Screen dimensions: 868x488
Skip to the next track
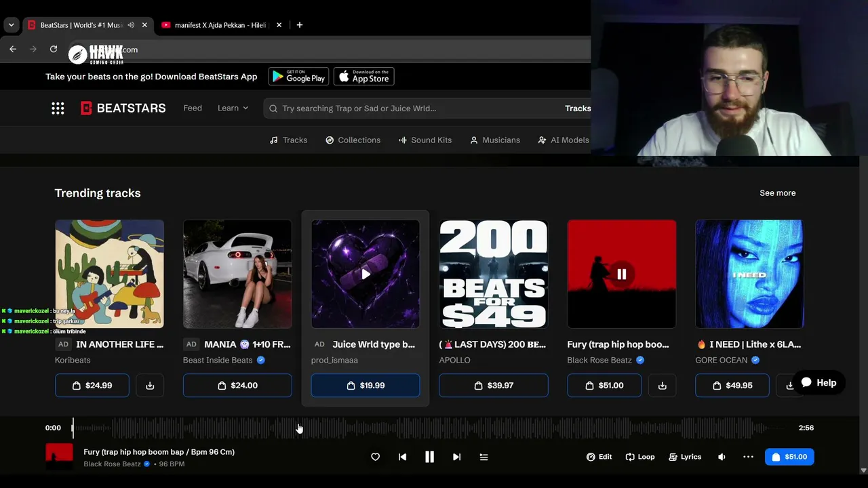click(456, 457)
